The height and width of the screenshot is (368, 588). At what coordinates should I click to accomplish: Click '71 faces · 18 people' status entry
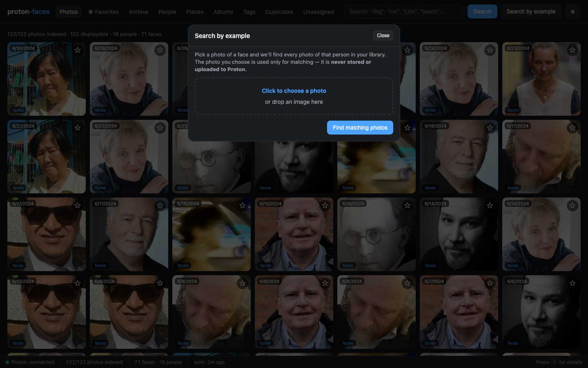click(x=158, y=362)
